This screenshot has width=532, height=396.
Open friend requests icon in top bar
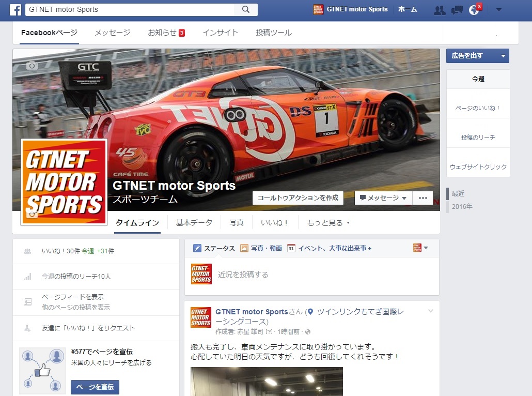point(440,10)
